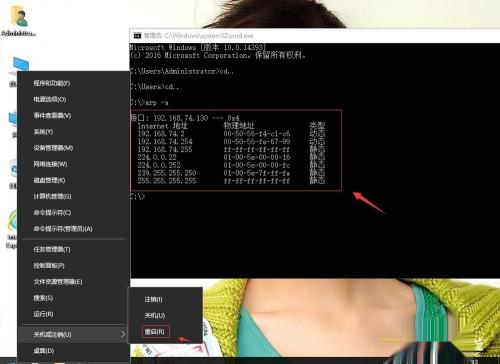
Task: Launch 文件资源管理器(E) from the menu
Action: pos(58,282)
